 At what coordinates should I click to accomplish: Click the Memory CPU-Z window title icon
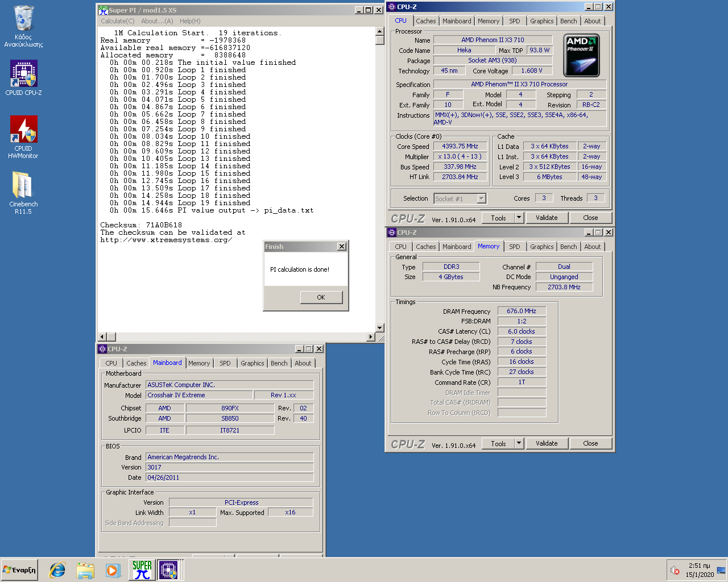pos(391,232)
